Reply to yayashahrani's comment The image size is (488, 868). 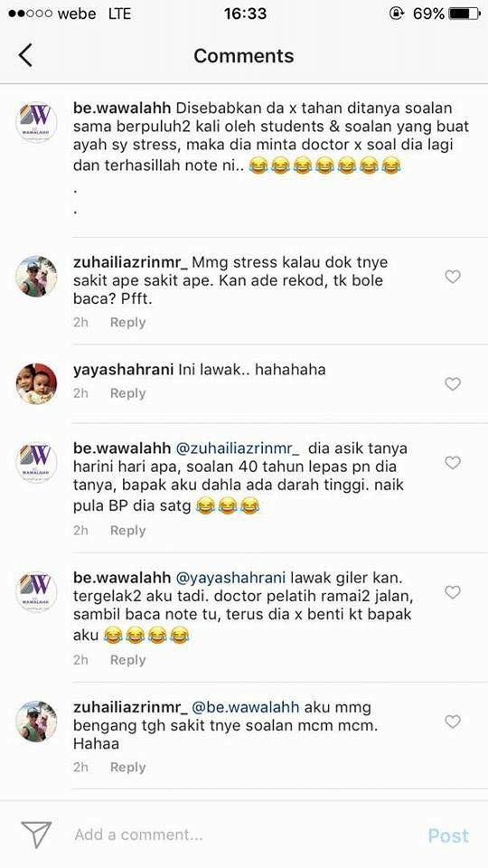pos(127,393)
